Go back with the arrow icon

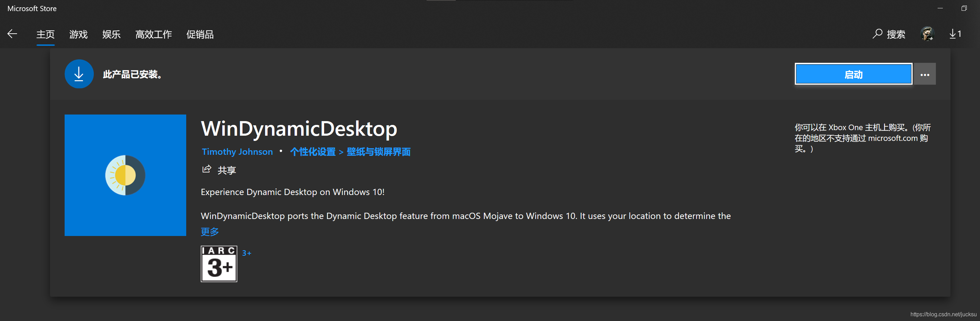(x=12, y=34)
